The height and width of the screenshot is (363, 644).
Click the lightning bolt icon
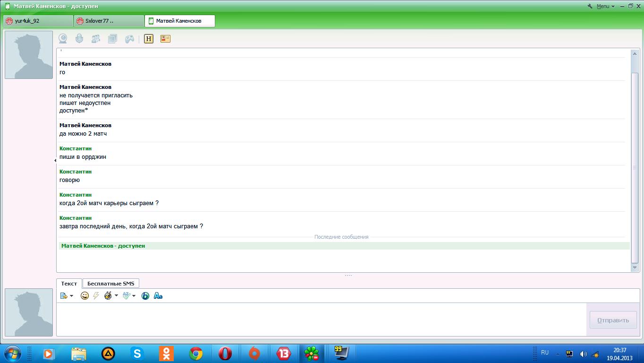(x=96, y=296)
